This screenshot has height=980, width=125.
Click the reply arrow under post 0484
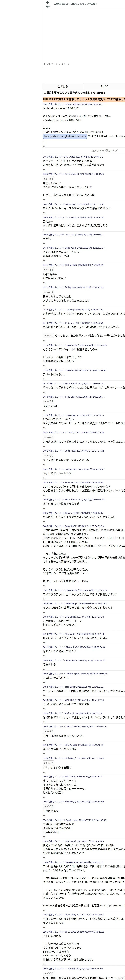44,508
